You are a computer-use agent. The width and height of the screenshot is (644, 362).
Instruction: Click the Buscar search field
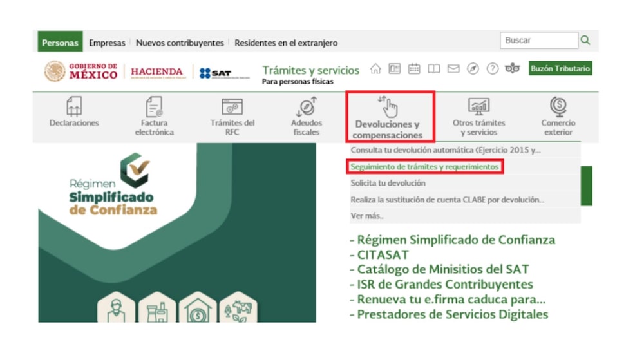pyautogui.click(x=538, y=40)
